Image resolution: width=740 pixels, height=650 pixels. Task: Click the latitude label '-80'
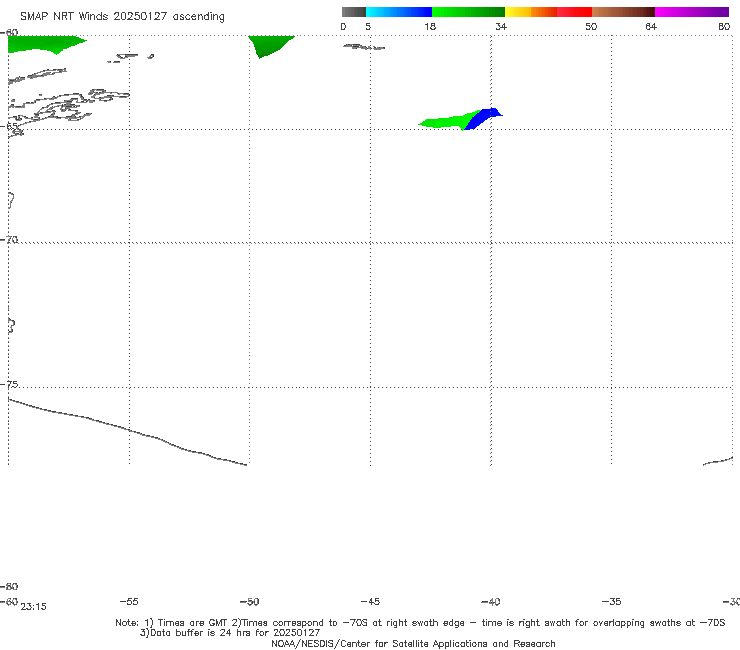pos(9,586)
